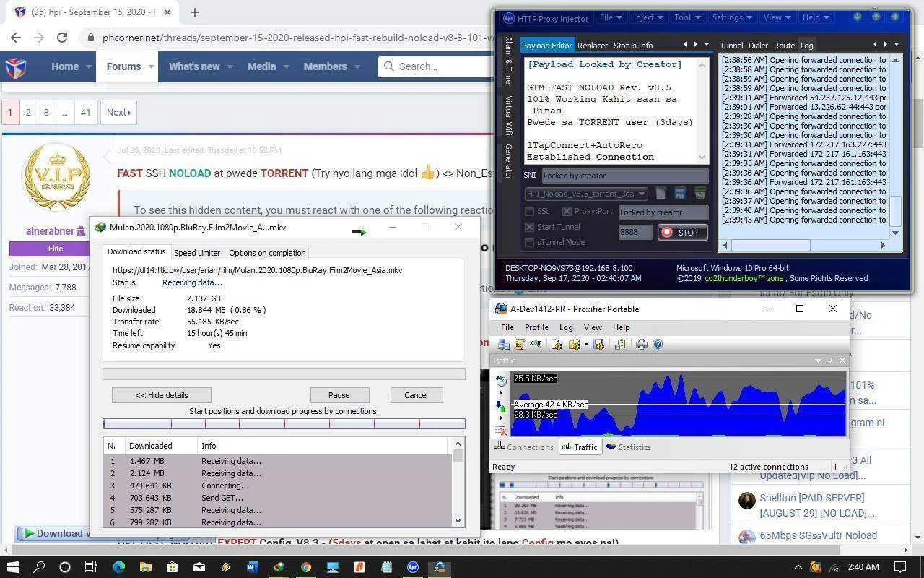Switch to the Replacer tab
Viewport: 924px width, 578px height.
pyautogui.click(x=593, y=46)
